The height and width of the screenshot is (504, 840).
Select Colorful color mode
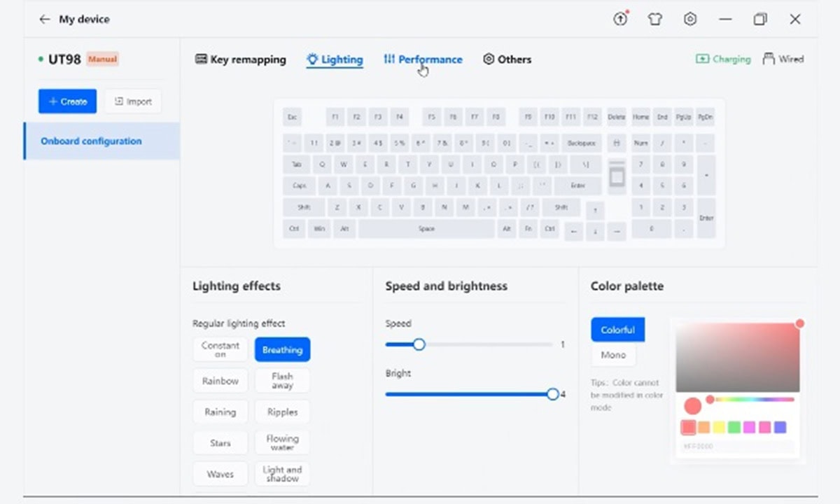(x=617, y=329)
